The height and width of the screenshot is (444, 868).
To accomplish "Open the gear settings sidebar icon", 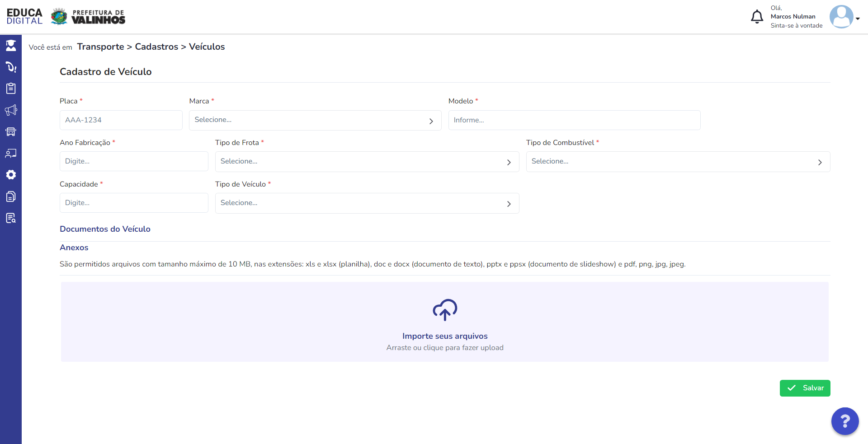I will [11, 175].
